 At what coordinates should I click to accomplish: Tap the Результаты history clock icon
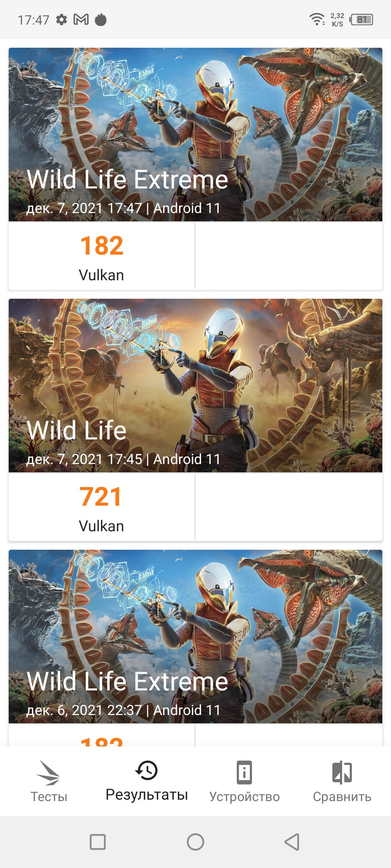(146, 770)
